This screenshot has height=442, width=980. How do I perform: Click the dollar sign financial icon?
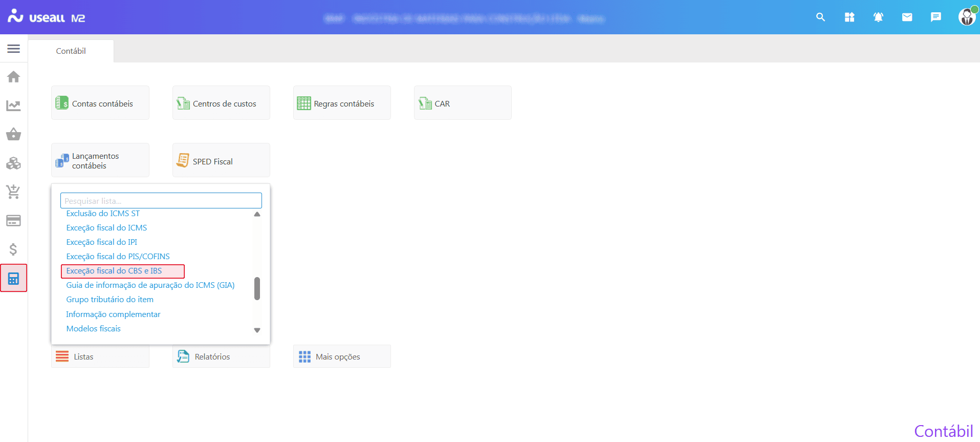click(x=14, y=249)
